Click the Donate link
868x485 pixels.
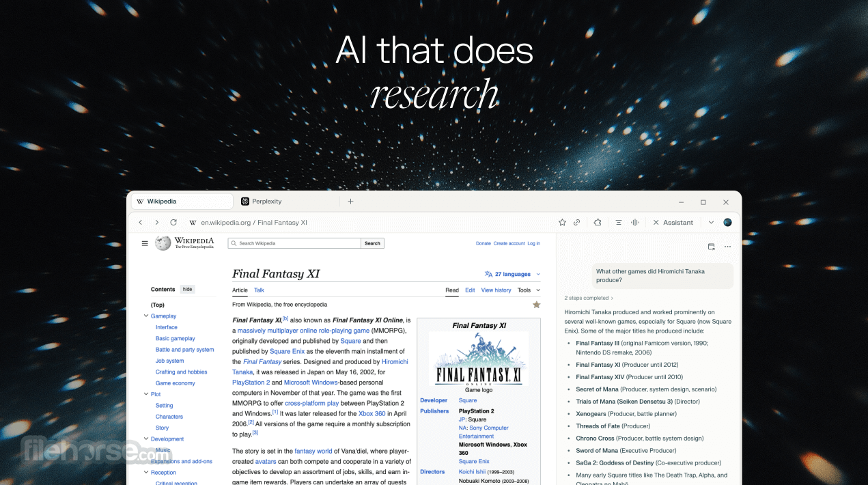point(484,243)
